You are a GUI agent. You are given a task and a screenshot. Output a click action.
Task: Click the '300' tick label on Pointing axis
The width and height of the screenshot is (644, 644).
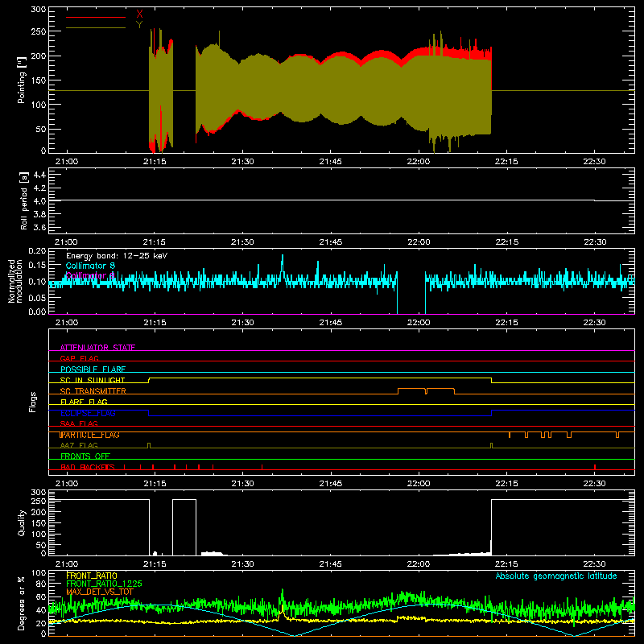tap(39, 10)
